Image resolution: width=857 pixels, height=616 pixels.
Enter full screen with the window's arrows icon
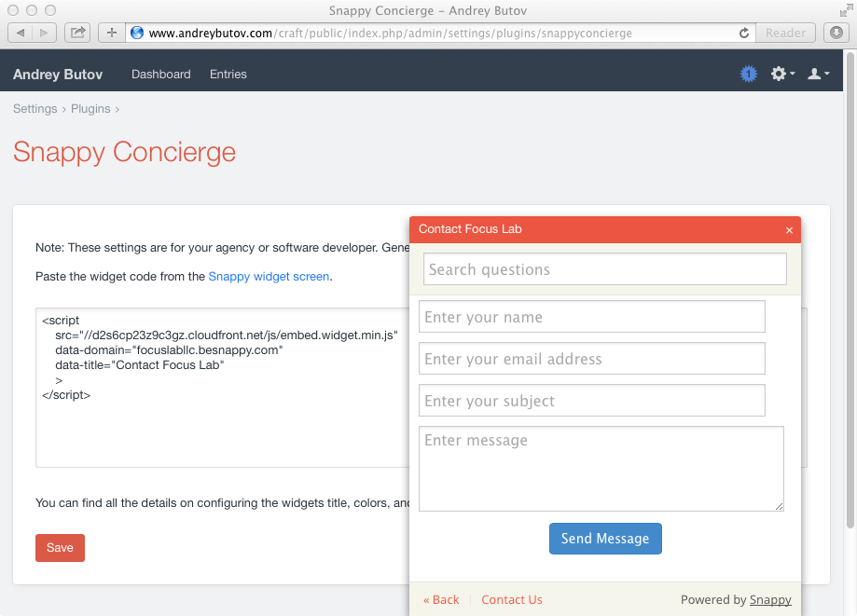point(846,10)
